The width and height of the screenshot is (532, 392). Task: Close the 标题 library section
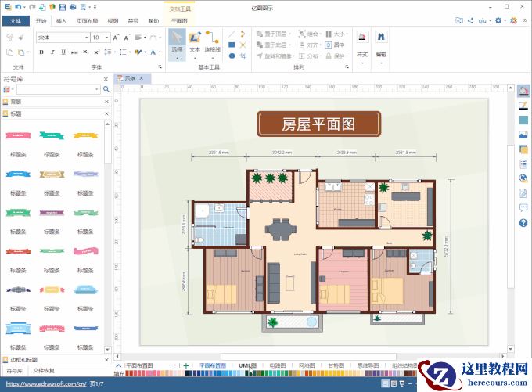pyautogui.click(x=106, y=113)
